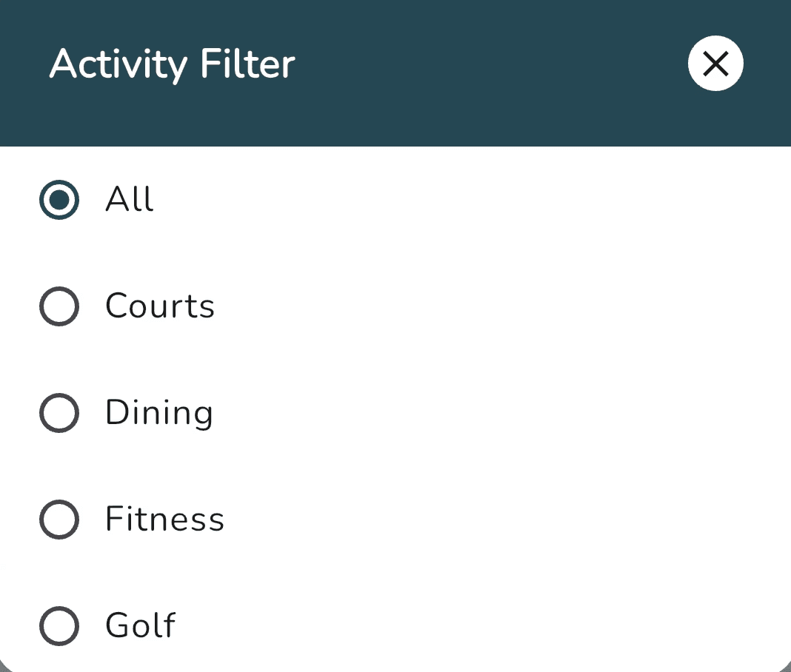Click the empty circle beside Courts
The width and height of the screenshot is (791, 672).
tap(59, 306)
